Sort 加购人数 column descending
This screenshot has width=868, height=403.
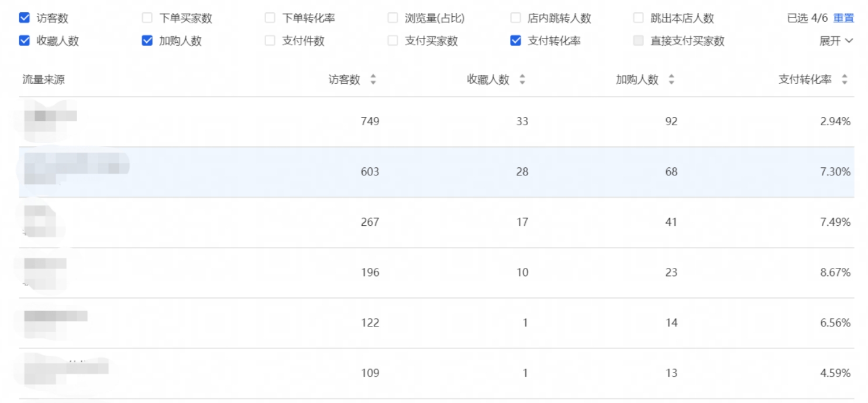pyautogui.click(x=671, y=82)
